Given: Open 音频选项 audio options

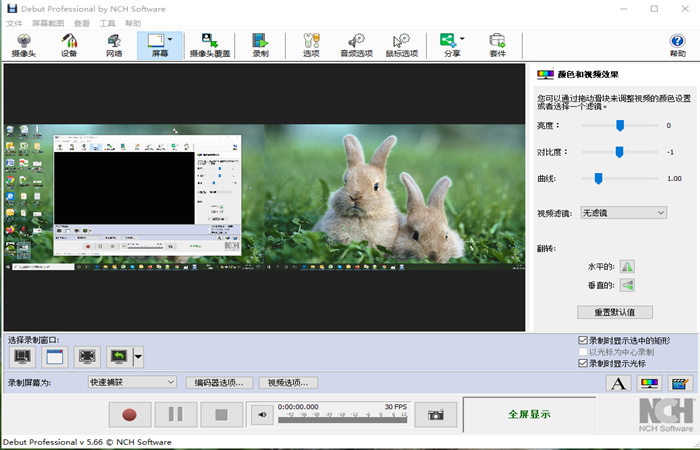Looking at the screenshot, I should coord(355,45).
